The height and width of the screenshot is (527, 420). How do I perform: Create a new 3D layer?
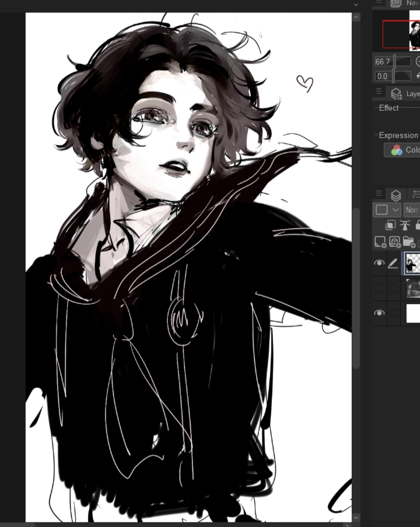[394, 241]
